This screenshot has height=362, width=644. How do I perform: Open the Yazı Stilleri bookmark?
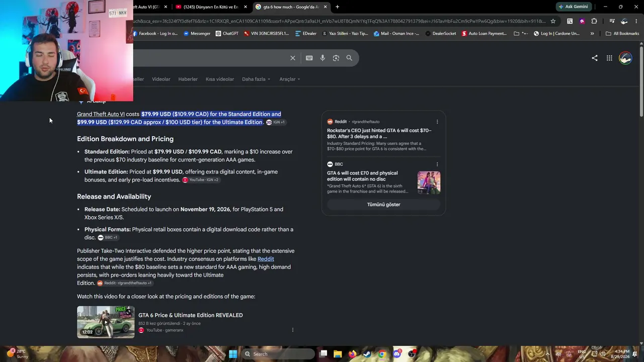pos(345,34)
